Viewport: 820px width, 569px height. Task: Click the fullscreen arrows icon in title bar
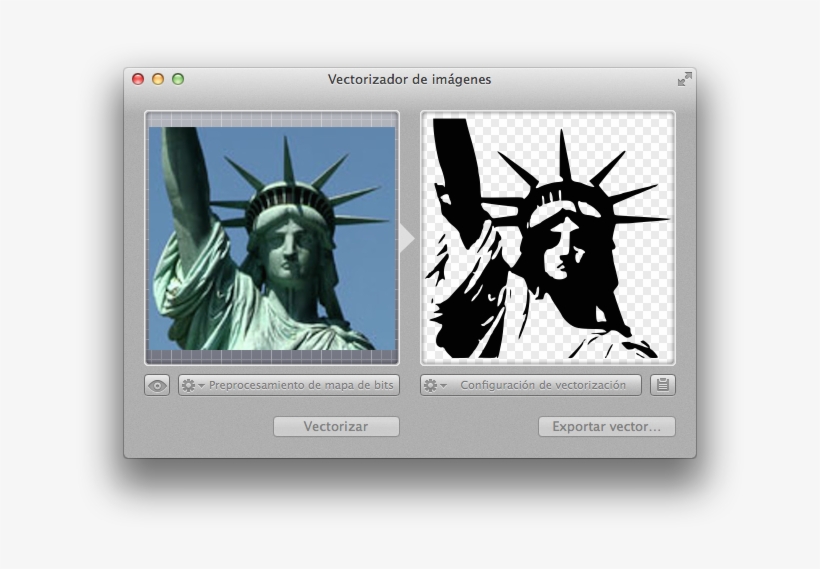[x=685, y=79]
